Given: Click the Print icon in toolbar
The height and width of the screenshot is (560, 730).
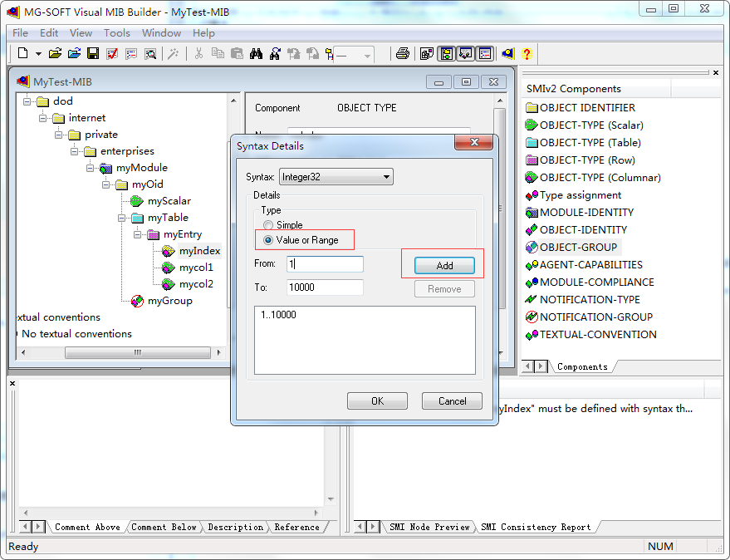Looking at the screenshot, I should tap(403, 54).
